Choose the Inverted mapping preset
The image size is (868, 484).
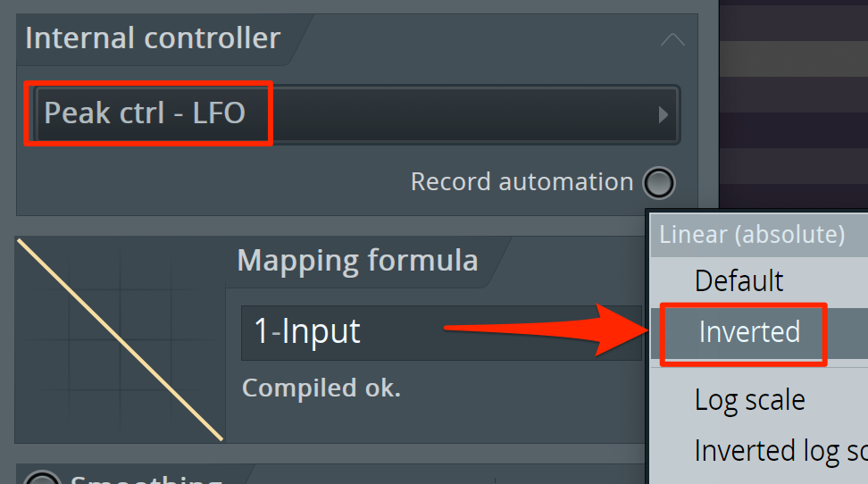pos(749,331)
